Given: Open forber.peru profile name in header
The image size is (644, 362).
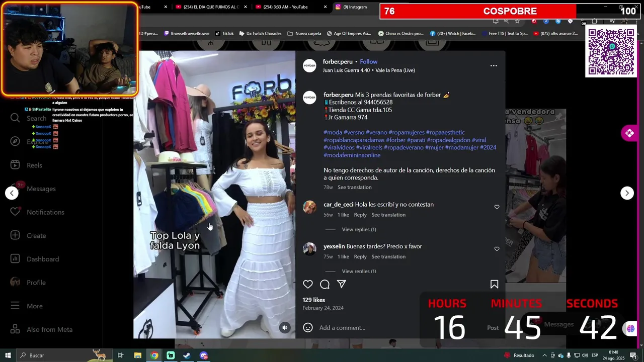Looking at the screenshot, I should [338, 61].
